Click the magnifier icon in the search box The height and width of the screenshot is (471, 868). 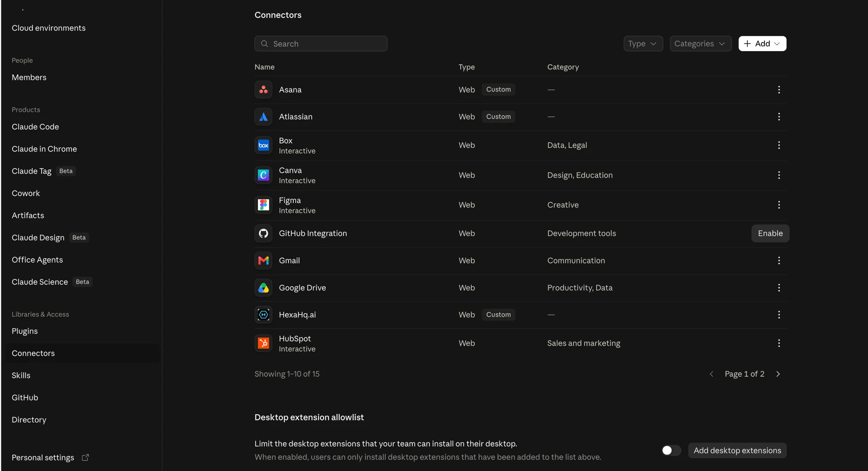264,44
